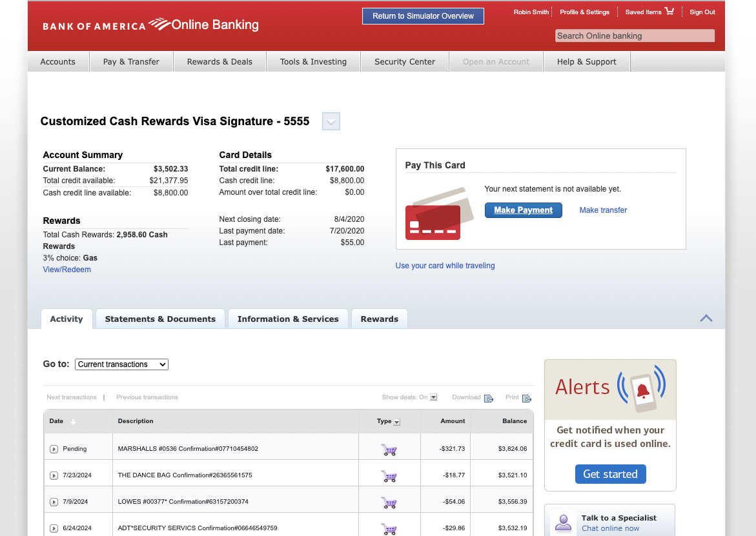Screen dimensions: 756x536
Task: Open the Rewards & Deals menu
Action: pos(220,62)
